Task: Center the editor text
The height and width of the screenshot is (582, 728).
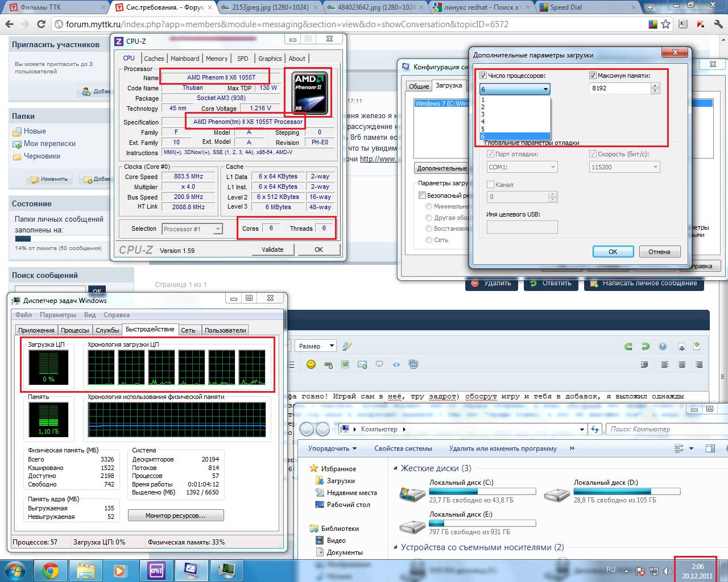Action: point(682,364)
